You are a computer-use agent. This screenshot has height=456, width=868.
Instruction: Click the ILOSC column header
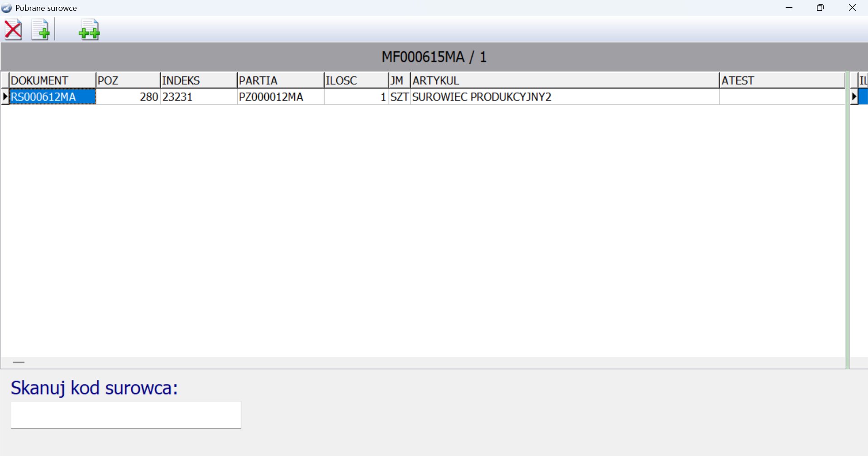[356, 81]
